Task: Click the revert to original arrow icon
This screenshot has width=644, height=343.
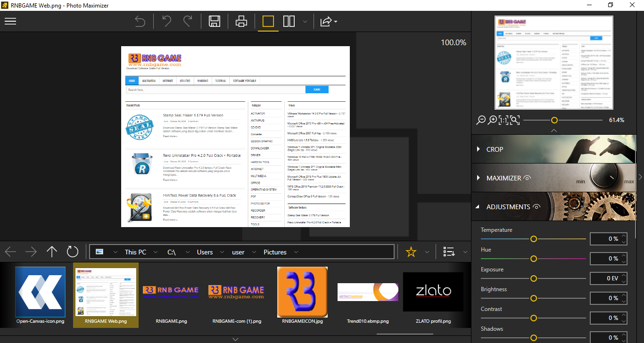Action: point(140,21)
